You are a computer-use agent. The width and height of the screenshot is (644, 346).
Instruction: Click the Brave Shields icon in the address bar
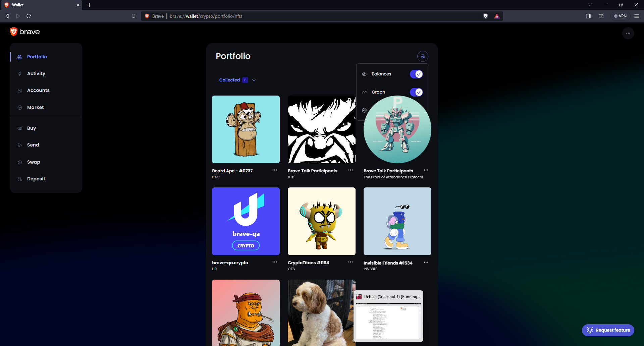coord(486,16)
